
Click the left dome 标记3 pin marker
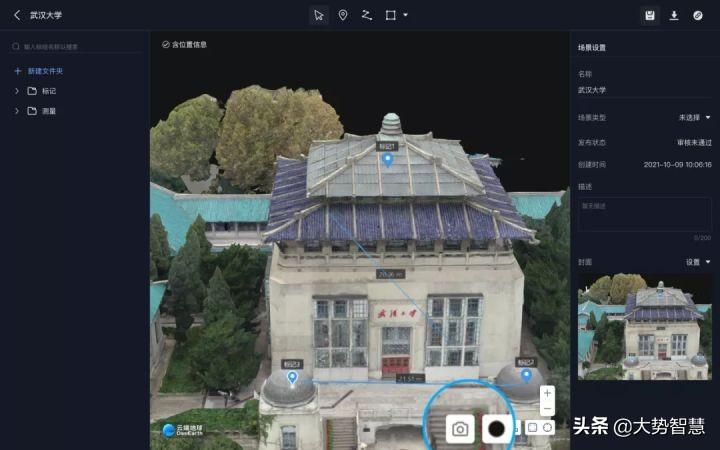coord(292,377)
